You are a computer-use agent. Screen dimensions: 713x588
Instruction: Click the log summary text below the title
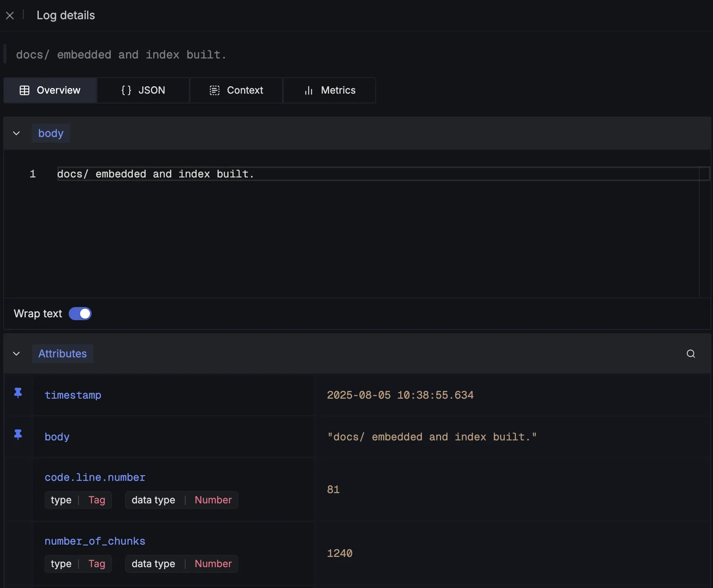coord(121,55)
